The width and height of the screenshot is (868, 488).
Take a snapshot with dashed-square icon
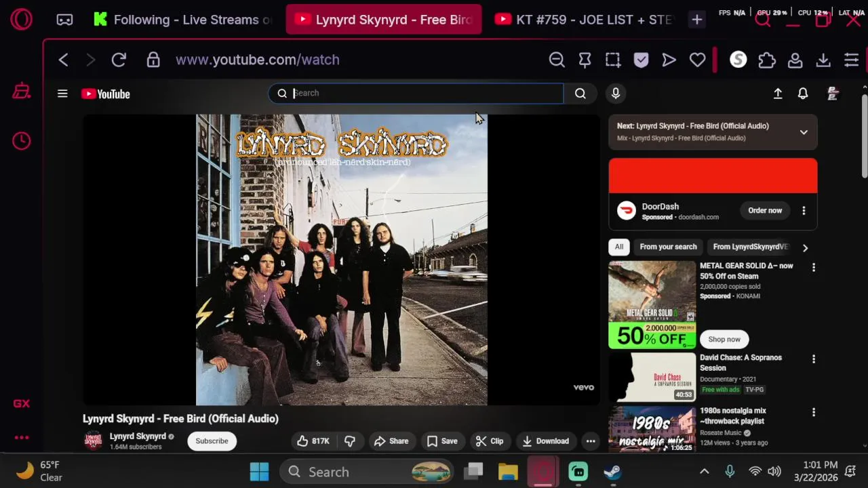click(x=613, y=60)
